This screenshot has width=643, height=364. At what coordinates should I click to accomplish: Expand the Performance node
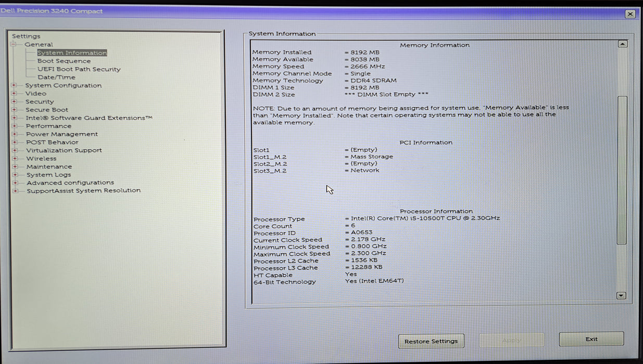15,126
